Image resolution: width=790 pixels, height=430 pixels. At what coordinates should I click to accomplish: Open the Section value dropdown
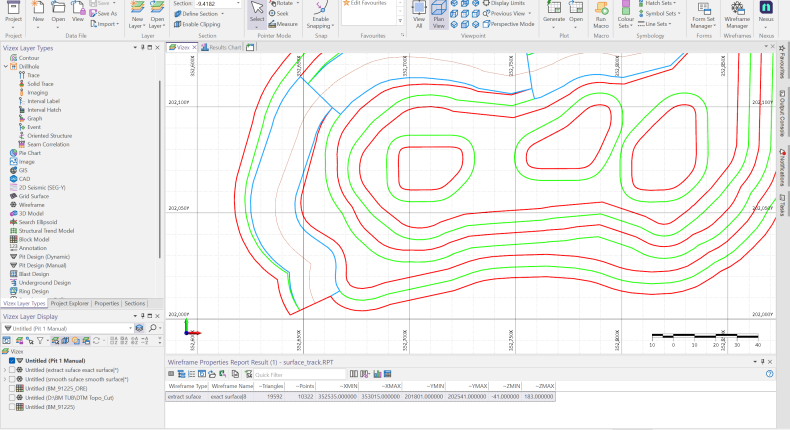click(238, 4)
